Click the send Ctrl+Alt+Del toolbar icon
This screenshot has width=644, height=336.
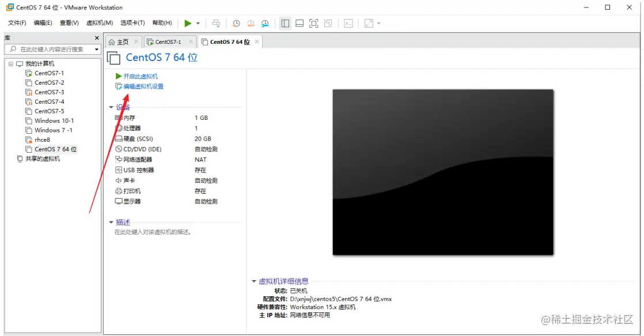(216, 24)
